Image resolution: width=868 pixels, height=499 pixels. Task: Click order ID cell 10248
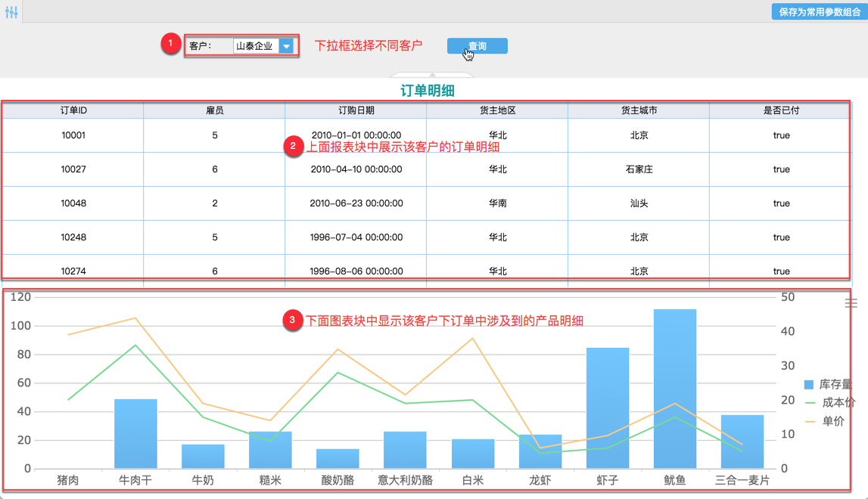pos(73,237)
